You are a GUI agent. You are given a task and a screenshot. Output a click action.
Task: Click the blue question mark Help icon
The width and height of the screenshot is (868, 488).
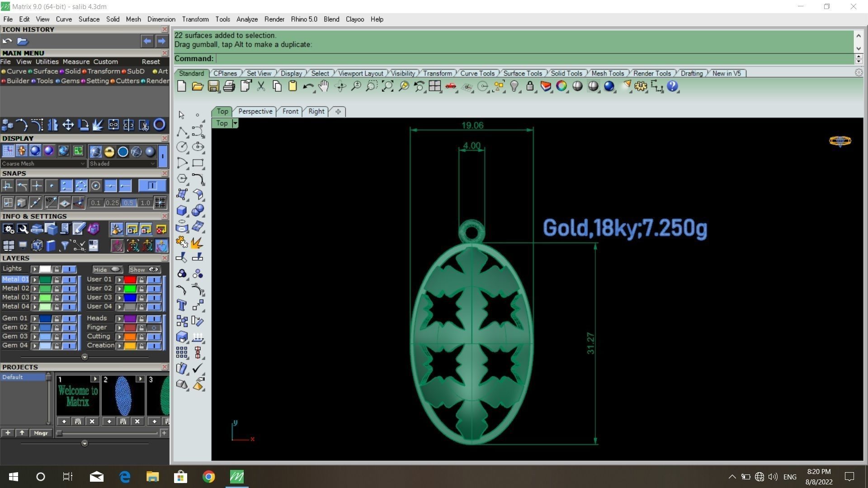point(672,86)
